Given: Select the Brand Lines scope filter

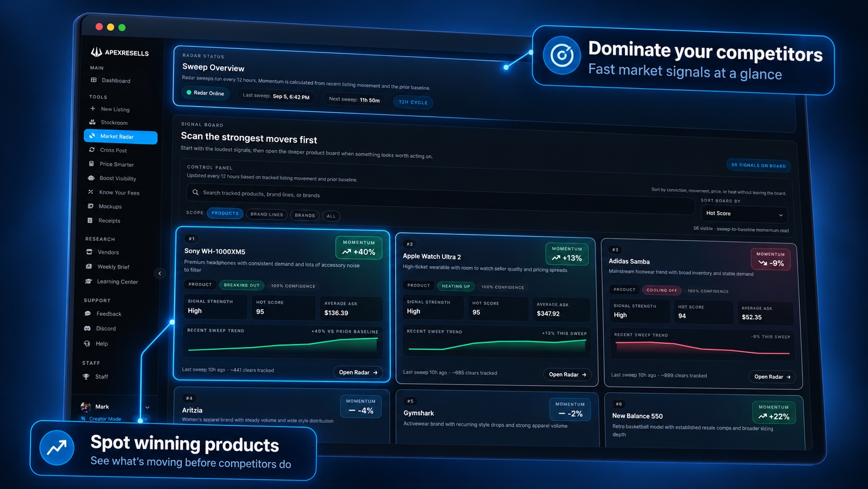Looking at the screenshot, I should [x=267, y=214].
